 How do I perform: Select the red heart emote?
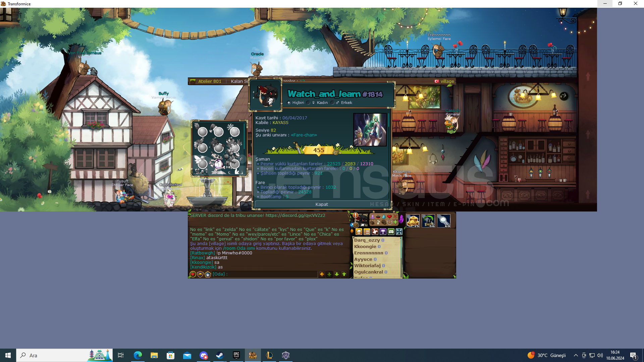pyautogui.click(x=389, y=217)
